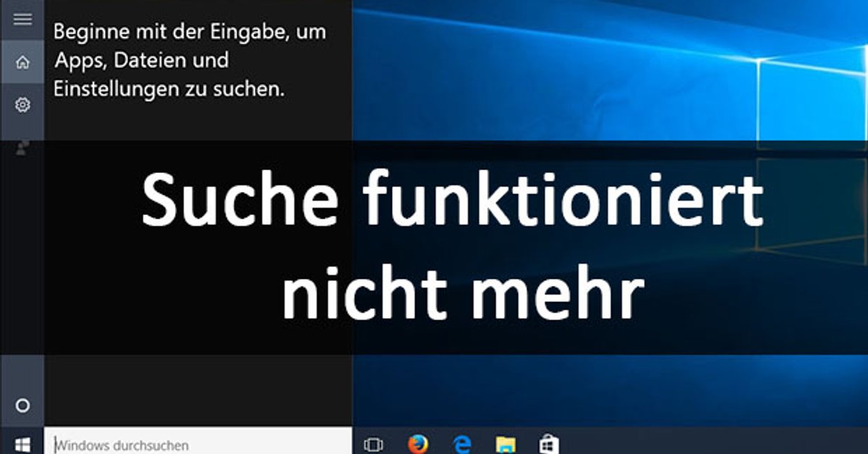Launch Microsoft Edge from the taskbar

[461, 444]
